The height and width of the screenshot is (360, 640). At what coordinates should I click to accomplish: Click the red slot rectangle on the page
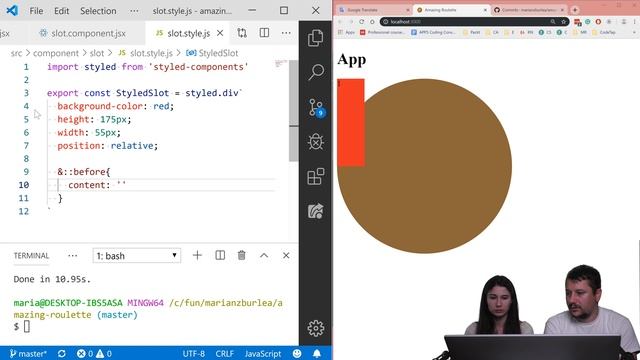tap(351, 122)
